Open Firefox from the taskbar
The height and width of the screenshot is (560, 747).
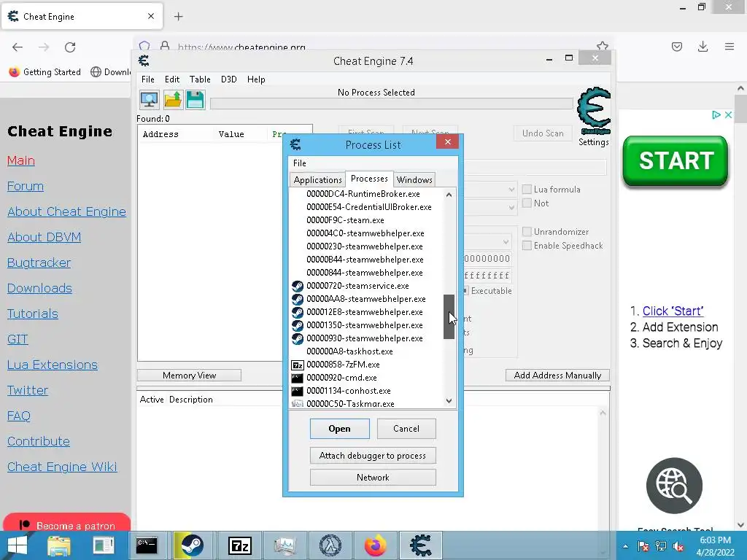click(376, 545)
